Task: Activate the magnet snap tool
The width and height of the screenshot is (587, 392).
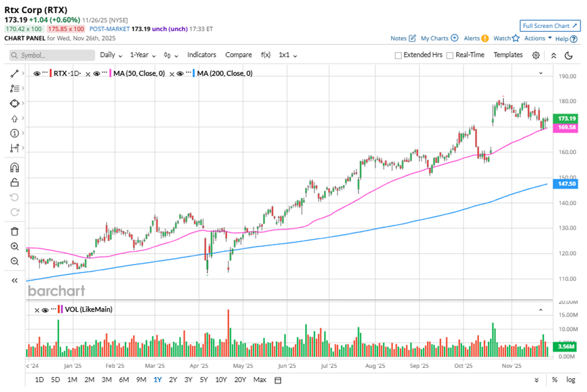Action: pyautogui.click(x=14, y=168)
